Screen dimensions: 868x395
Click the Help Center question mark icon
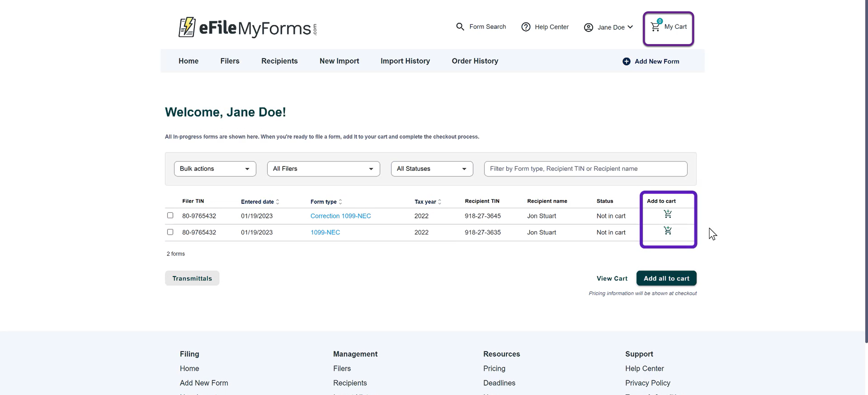[x=526, y=27]
